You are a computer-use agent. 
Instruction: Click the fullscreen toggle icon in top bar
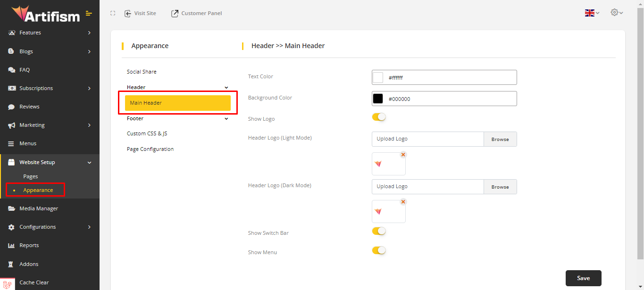coord(113,13)
